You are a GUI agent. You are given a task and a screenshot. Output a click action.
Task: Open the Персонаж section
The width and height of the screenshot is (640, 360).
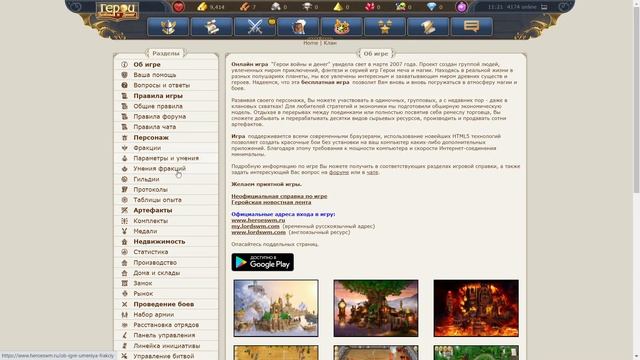coord(151,138)
